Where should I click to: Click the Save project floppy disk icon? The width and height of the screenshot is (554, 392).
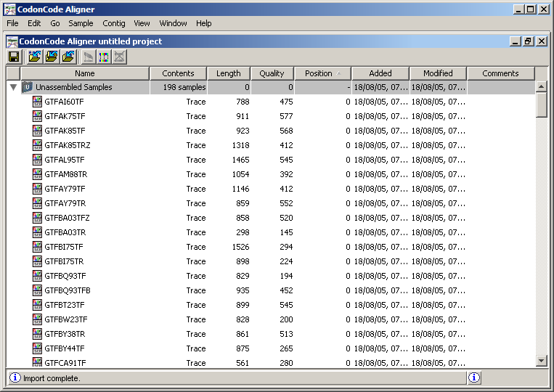14,57
